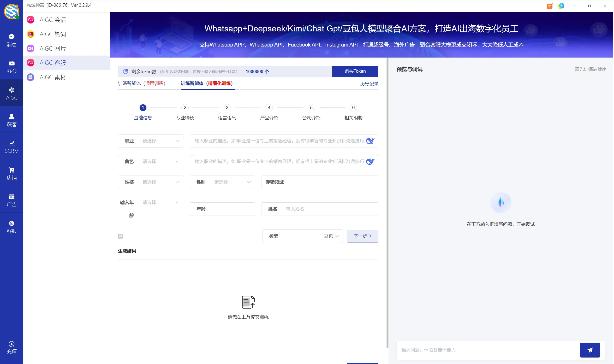
Task: Open the 获客 customer acquisition section
Action: point(12,120)
